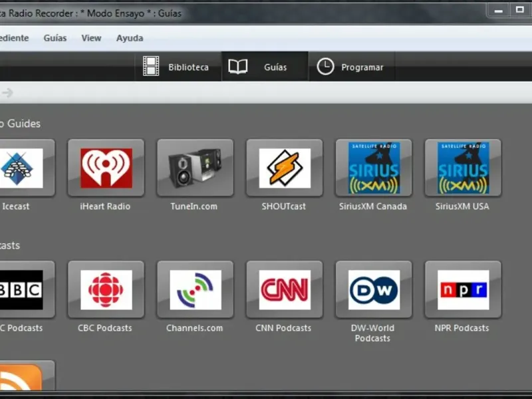The width and height of the screenshot is (532, 399).
Task: Open the Guías menu
Action: 55,38
